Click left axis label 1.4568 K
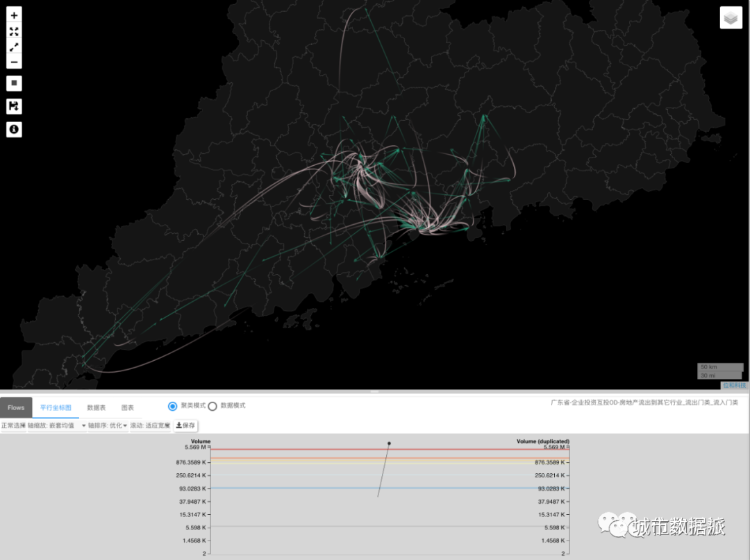The image size is (750, 560). tap(194, 541)
